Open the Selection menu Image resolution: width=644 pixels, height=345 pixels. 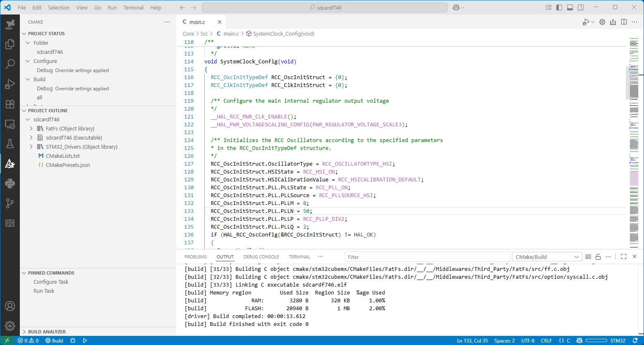pos(59,7)
